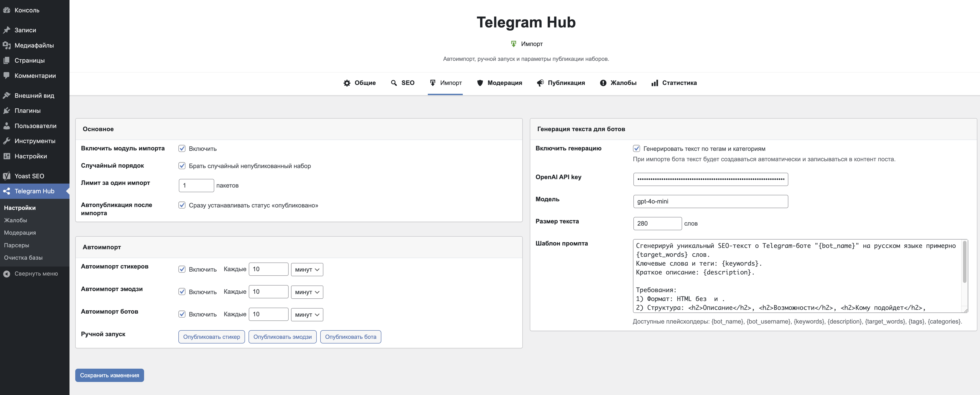Toggle random unpublished set checkbox
The image size is (980, 395).
182,166
